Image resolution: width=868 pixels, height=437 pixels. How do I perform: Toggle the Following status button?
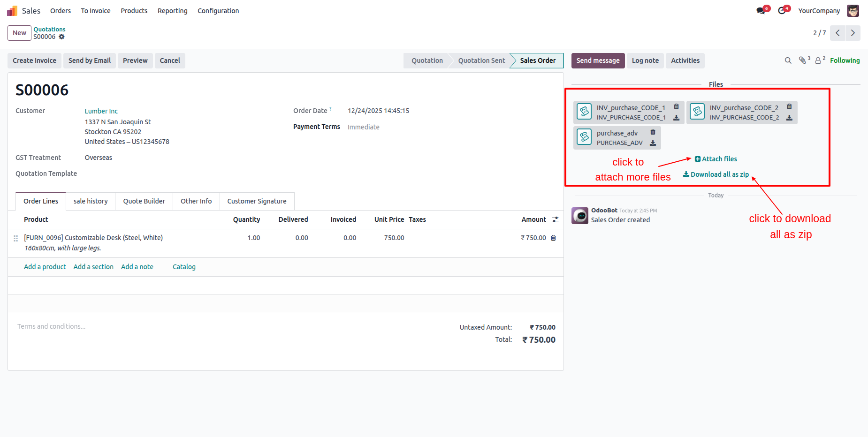(845, 60)
